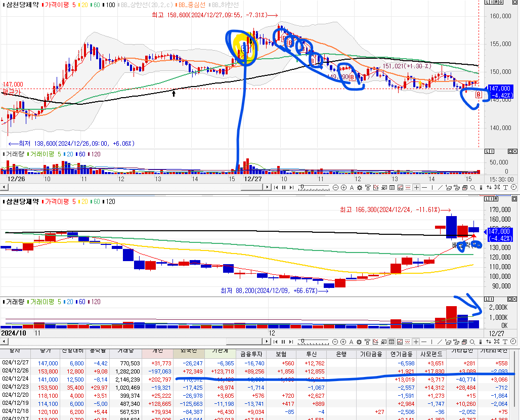Select 사모펀드 column header in table
Image resolution: width=520 pixels, height=420 pixels.
click(431, 354)
